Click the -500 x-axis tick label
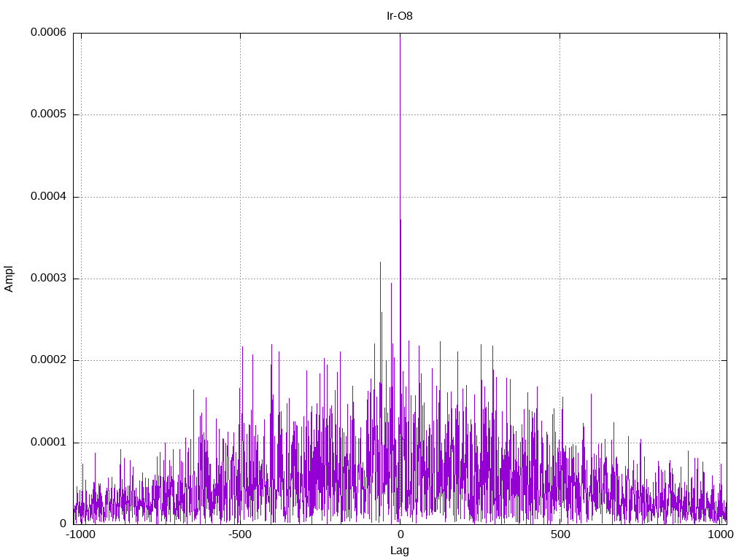747x560 pixels. [239, 534]
